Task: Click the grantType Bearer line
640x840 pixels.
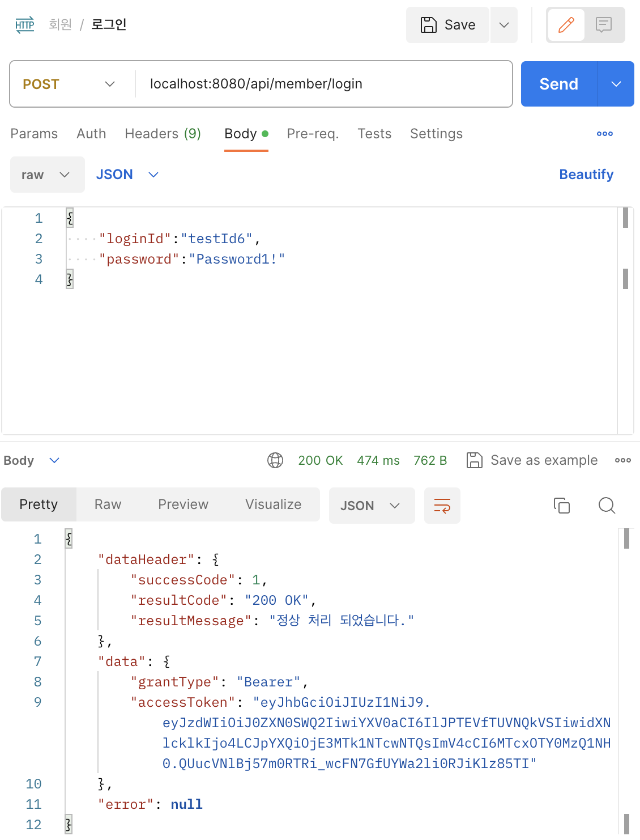Action: tap(219, 682)
